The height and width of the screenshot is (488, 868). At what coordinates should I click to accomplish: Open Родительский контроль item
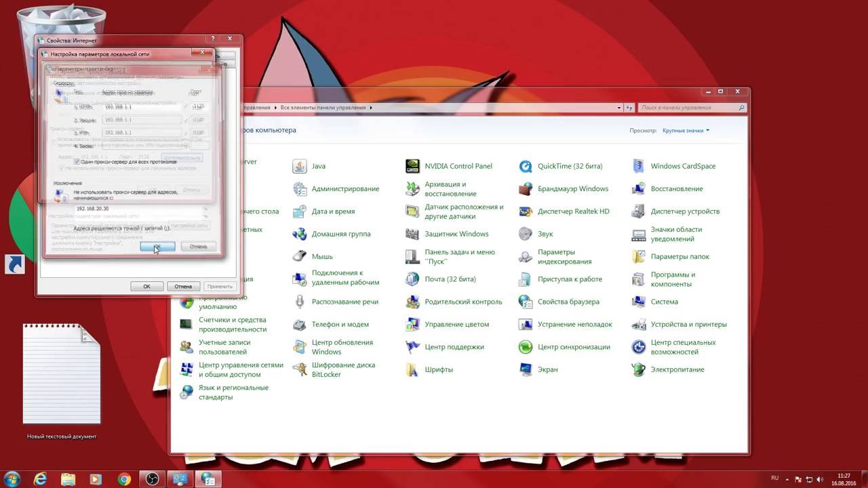click(454, 302)
